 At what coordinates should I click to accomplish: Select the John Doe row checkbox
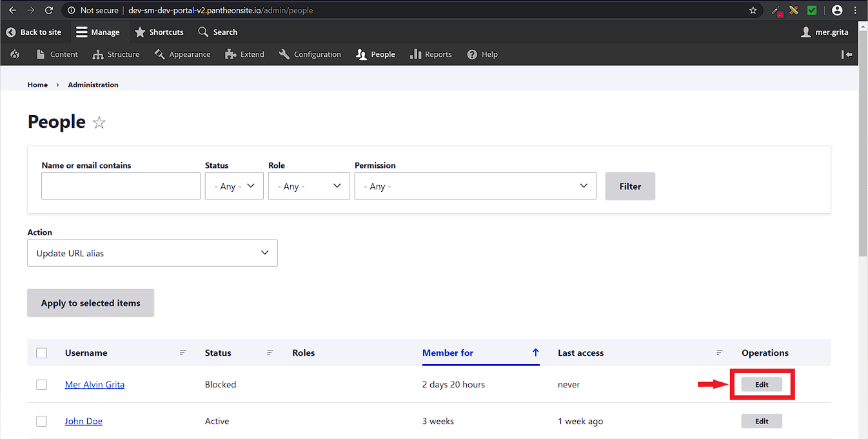tap(42, 422)
